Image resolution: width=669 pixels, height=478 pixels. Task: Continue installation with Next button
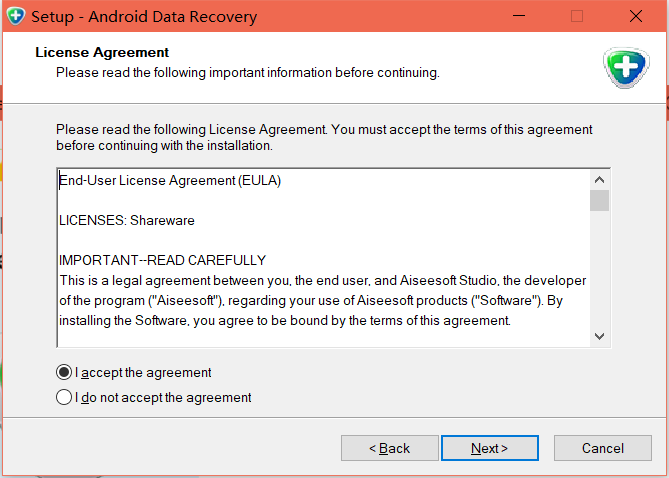(x=490, y=448)
